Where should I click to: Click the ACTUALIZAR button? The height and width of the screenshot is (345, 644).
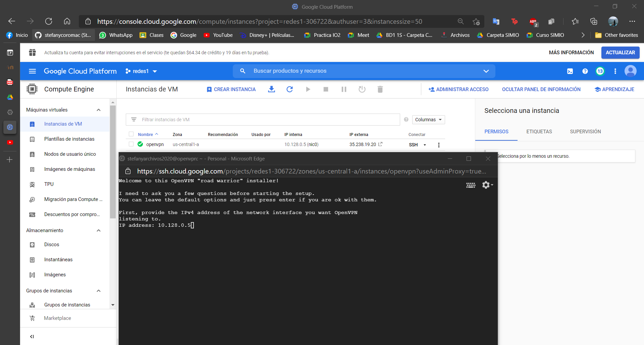pyautogui.click(x=620, y=53)
